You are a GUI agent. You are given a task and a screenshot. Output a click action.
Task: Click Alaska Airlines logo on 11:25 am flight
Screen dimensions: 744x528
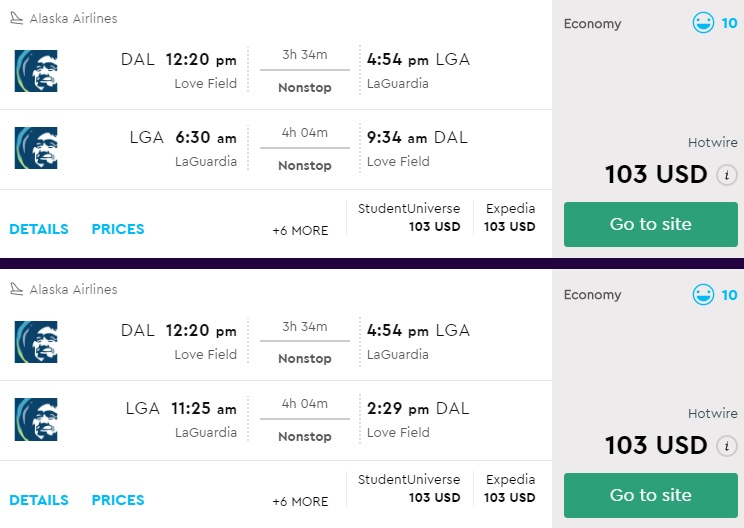coord(36,419)
